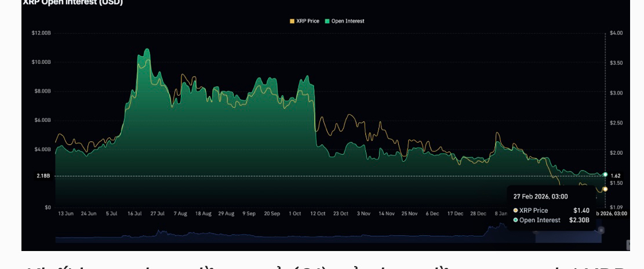This screenshot has height=269, width=644.
Task: Click the '18 Aug' date label
Action: click(x=203, y=214)
